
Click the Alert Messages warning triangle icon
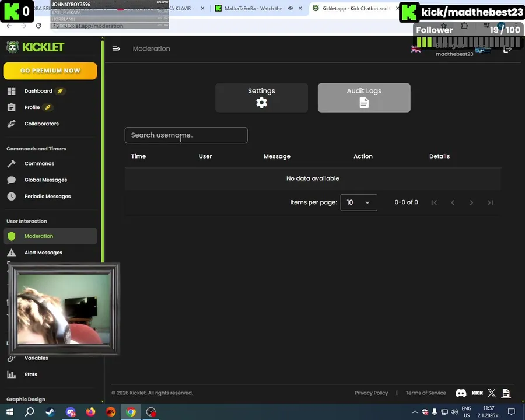pyautogui.click(x=12, y=253)
